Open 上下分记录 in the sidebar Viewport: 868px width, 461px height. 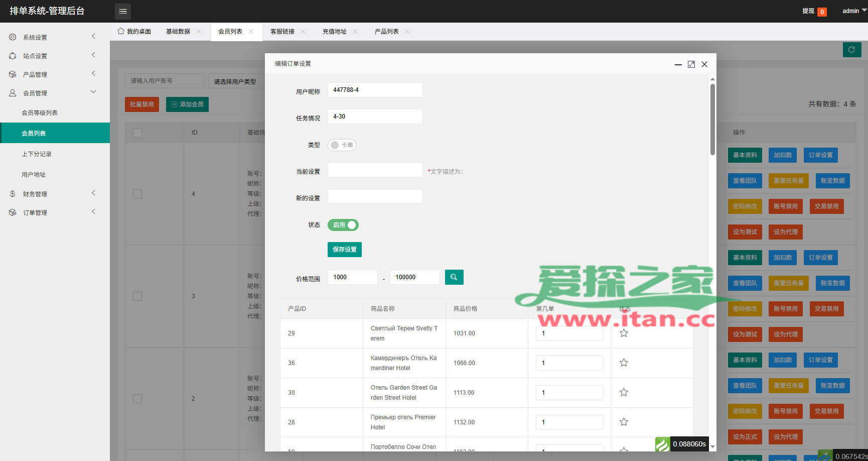37,154
